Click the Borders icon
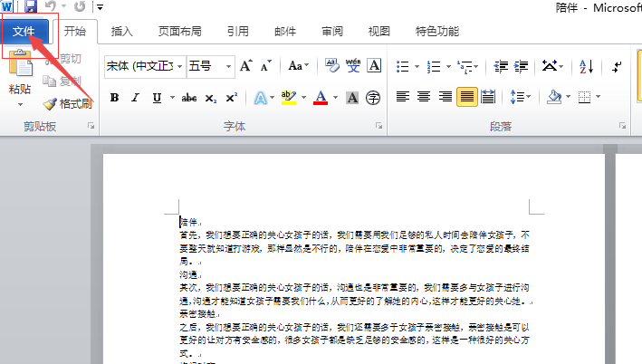This screenshot has width=642, height=364. pyautogui.click(x=584, y=97)
